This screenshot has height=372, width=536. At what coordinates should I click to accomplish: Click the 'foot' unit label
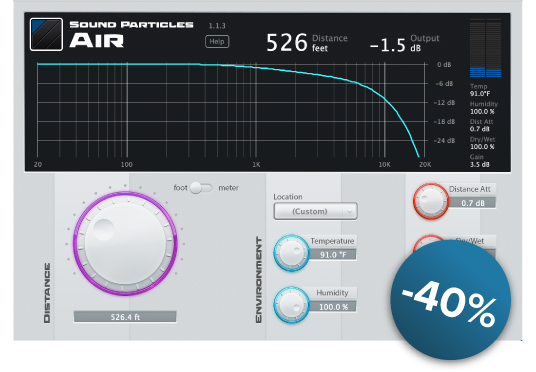pyautogui.click(x=180, y=188)
